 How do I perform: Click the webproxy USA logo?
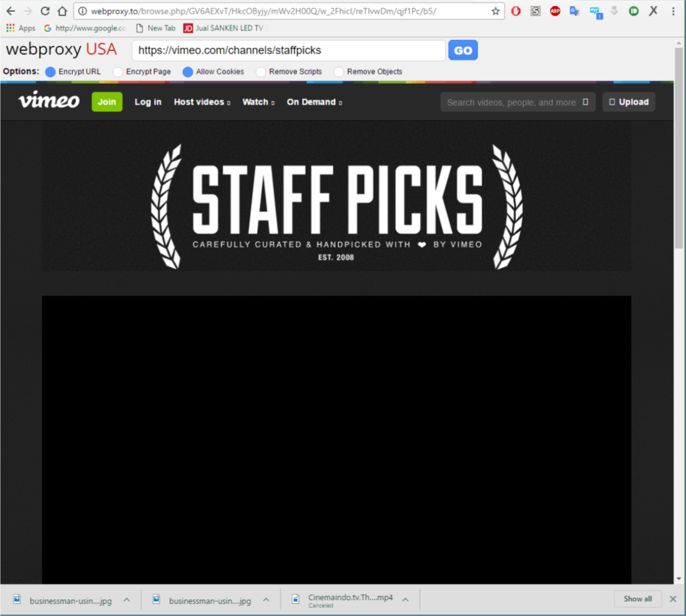click(x=61, y=49)
